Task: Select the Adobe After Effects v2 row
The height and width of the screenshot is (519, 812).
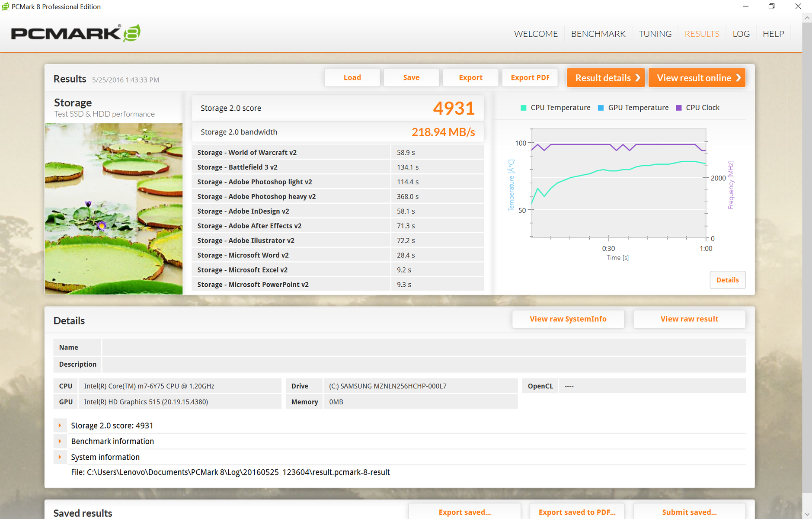Action: click(x=338, y=226)
